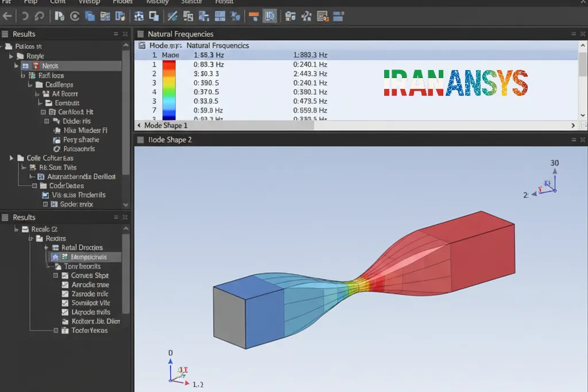Click the highlighted active toolbar icon
This screenshot has width=588, height=392.
pos(270,16)
